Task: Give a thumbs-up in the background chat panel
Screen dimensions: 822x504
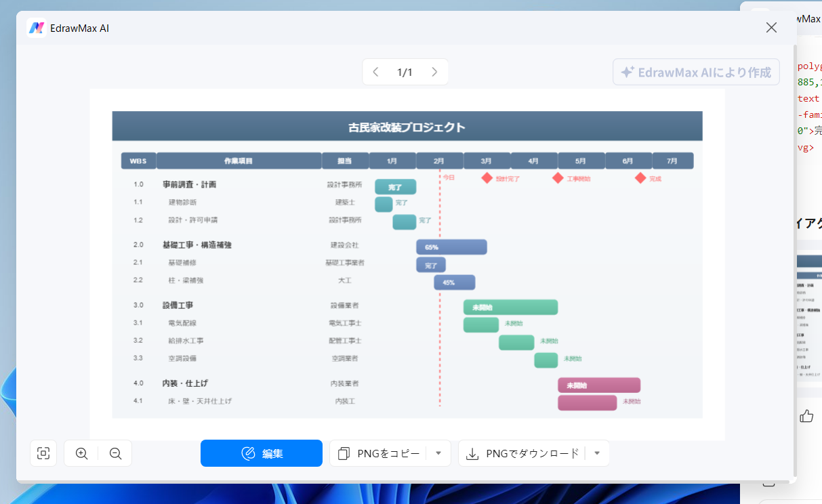Action: [x=806, y=415]
